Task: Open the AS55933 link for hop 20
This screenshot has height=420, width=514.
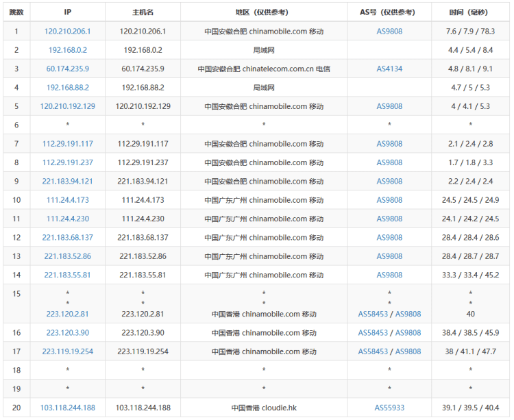Action: [x=389, y=408]
